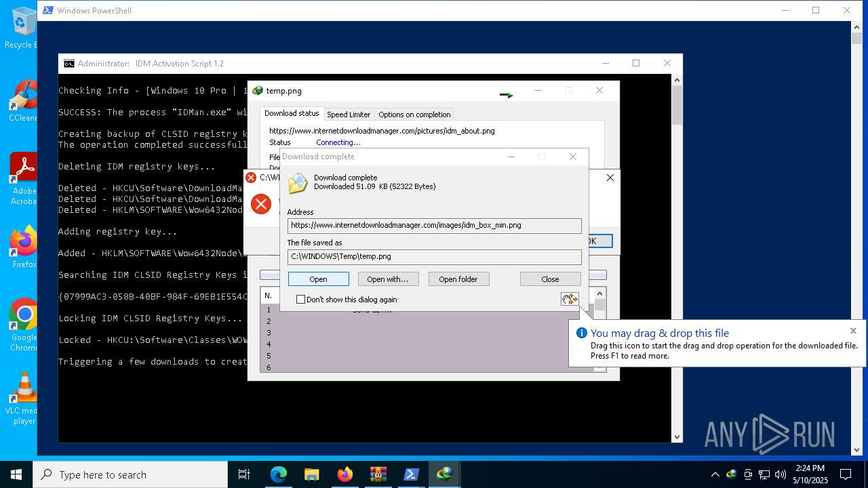Viewport: 868px width, 488px height.
Task: Open Firefox from taskbar
Action: [x=345, y=474]
